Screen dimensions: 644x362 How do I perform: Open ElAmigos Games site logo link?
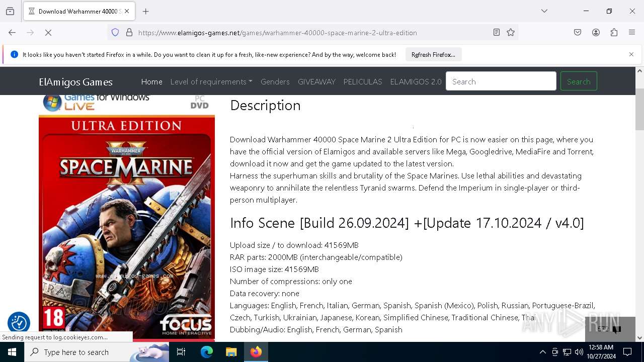tap(76, 82)
